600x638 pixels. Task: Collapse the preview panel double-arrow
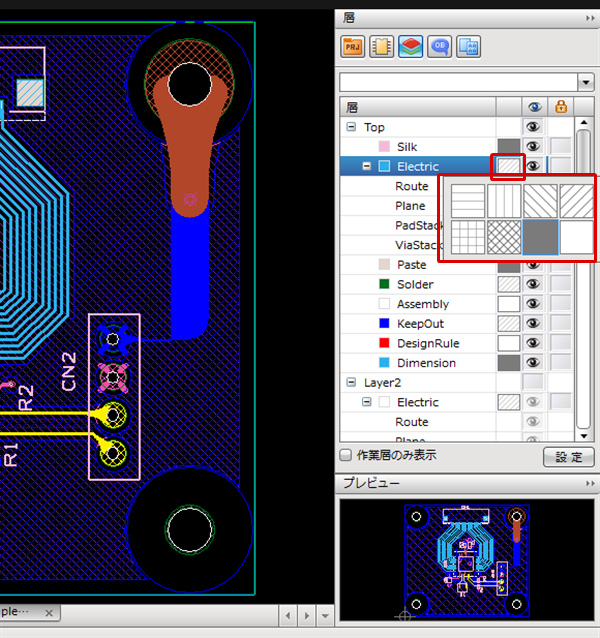point(590,483)
